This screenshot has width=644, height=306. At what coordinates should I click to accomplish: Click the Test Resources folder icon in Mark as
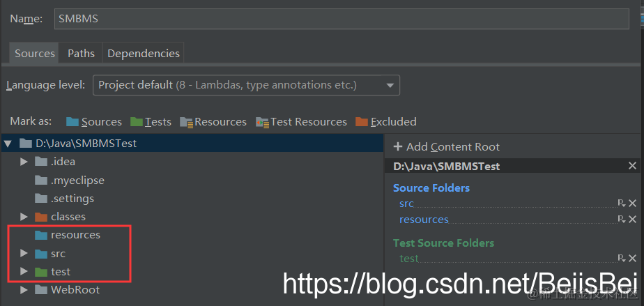tap(262, 123)
